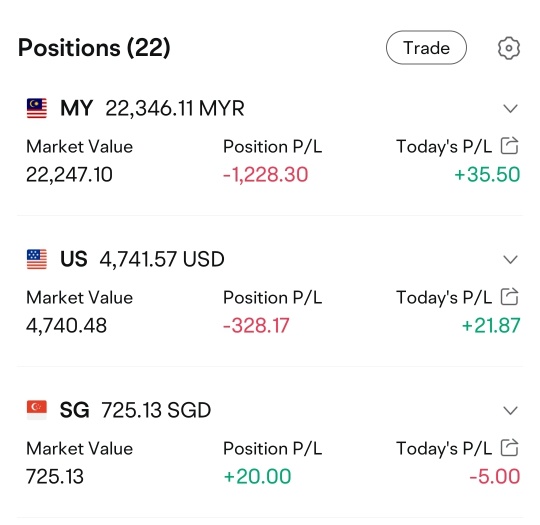Expand the MY positions chevron
The image size is (540, 525).
510,109
